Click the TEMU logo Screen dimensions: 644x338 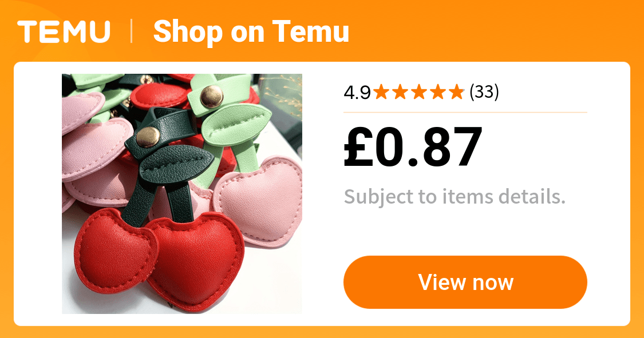(x=64, y=32)
